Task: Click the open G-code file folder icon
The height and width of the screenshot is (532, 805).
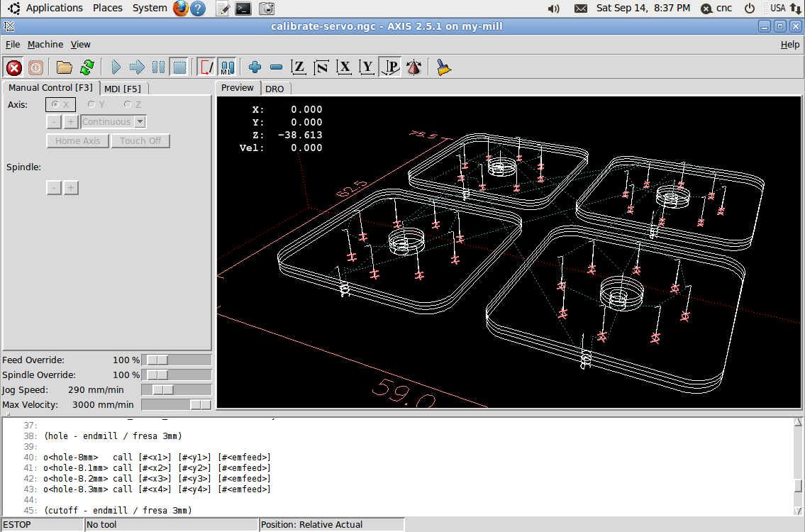Action: click(x=65, y=67)
